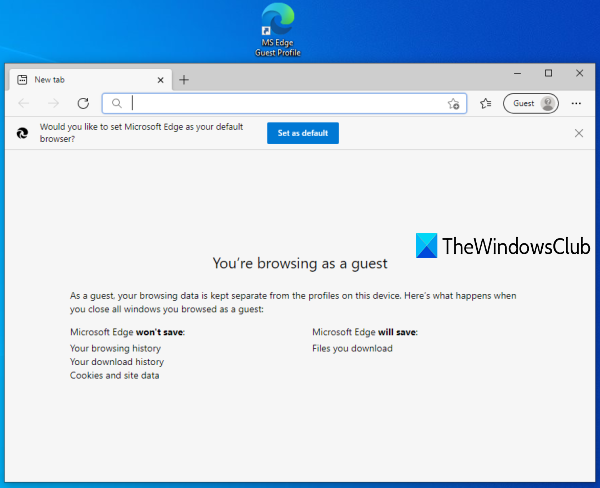
Task: Maximize the Edge window
Action: click(548, 74)
